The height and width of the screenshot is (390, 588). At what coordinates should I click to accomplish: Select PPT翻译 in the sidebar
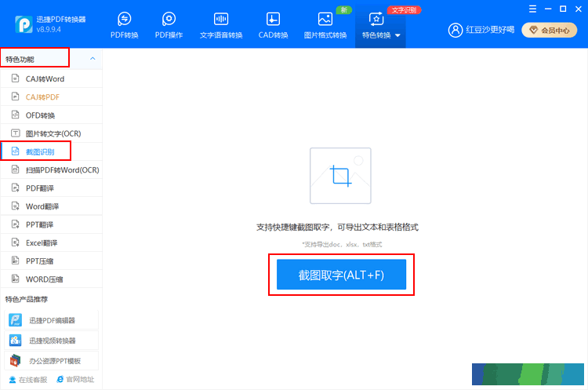[x=52, y=224]
